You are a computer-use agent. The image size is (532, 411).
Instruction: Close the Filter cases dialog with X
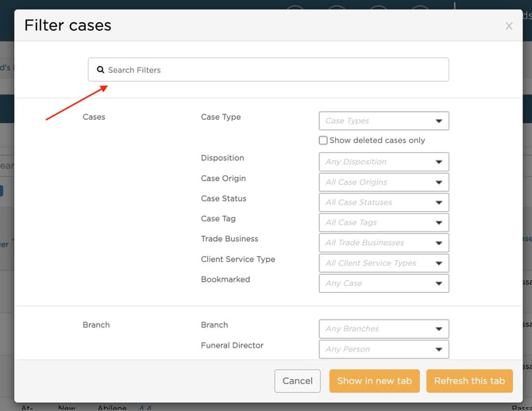(x=509, y=26)
